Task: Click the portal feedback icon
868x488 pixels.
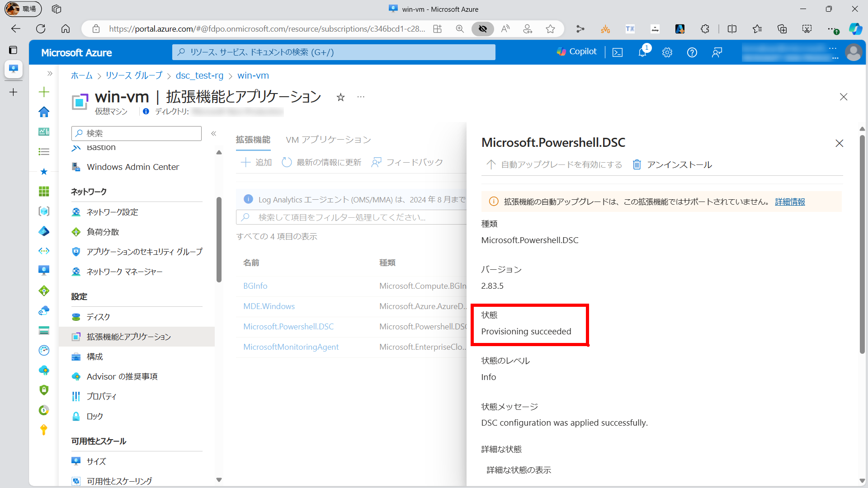Action: pyautogui.click(x=717, y=52)
